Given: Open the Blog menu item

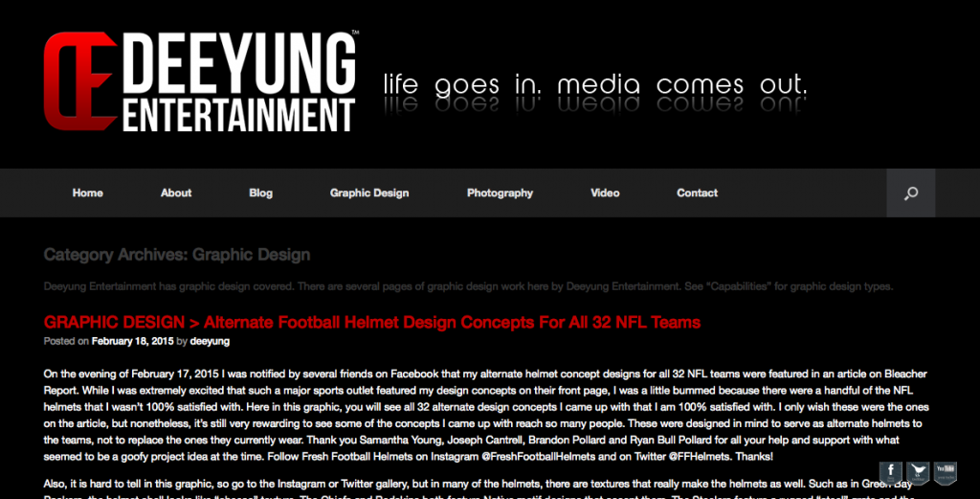Looking at the screenshot, I should point(260,193).
